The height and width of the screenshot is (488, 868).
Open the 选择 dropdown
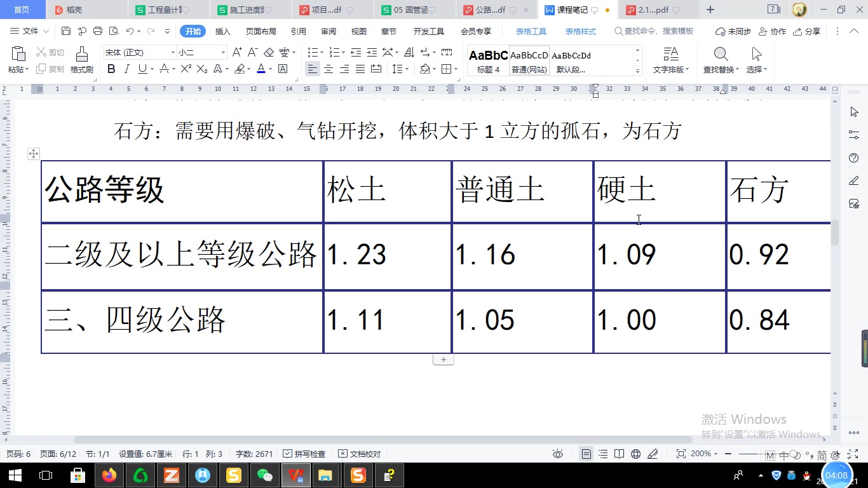coord(757,69)
